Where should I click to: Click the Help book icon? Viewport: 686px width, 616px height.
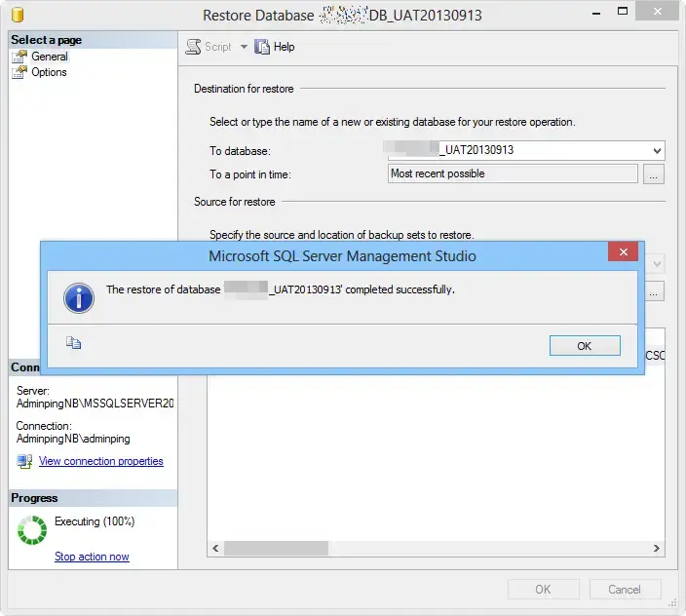click(261, 47)
